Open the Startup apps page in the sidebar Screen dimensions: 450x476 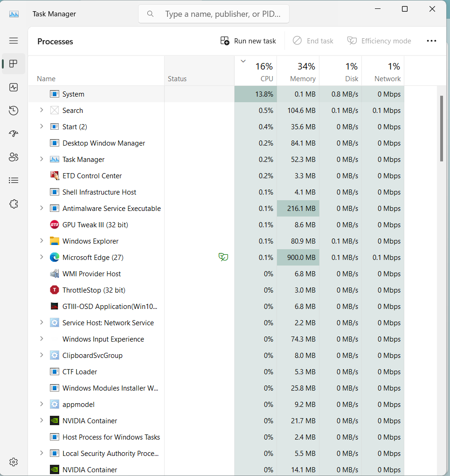14,133
